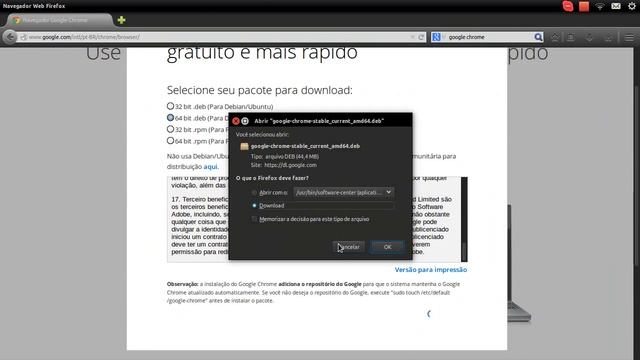Viewport: 640px width, 360px height.
Task: Click the Skype tray icon
Action: (x=568, y=6)
